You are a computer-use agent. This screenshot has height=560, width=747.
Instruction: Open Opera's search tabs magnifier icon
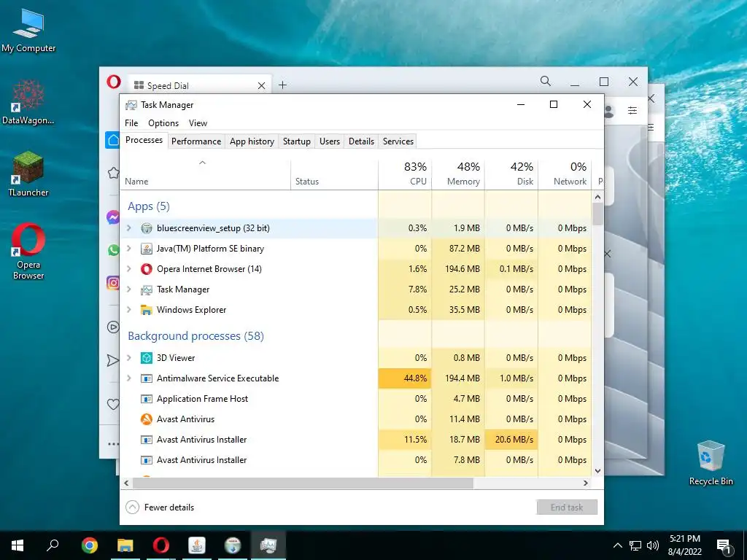click(x=546, y=82)
